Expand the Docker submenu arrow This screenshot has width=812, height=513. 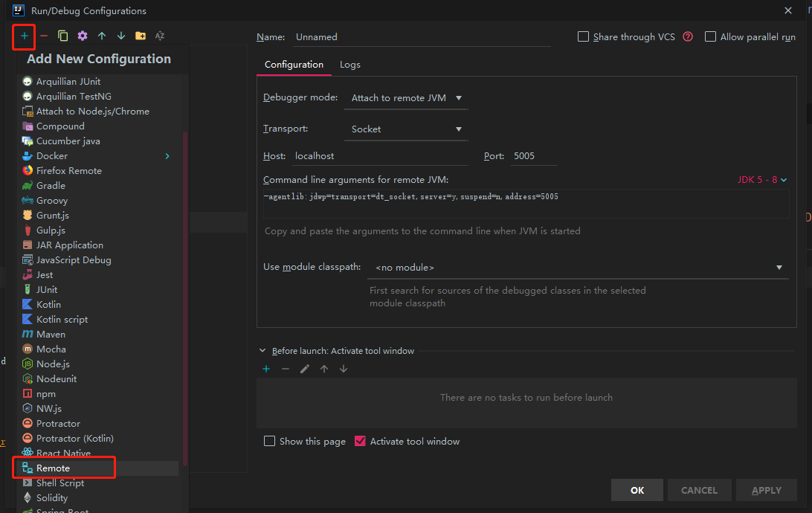pyautogui.click(x=167, y=156)
